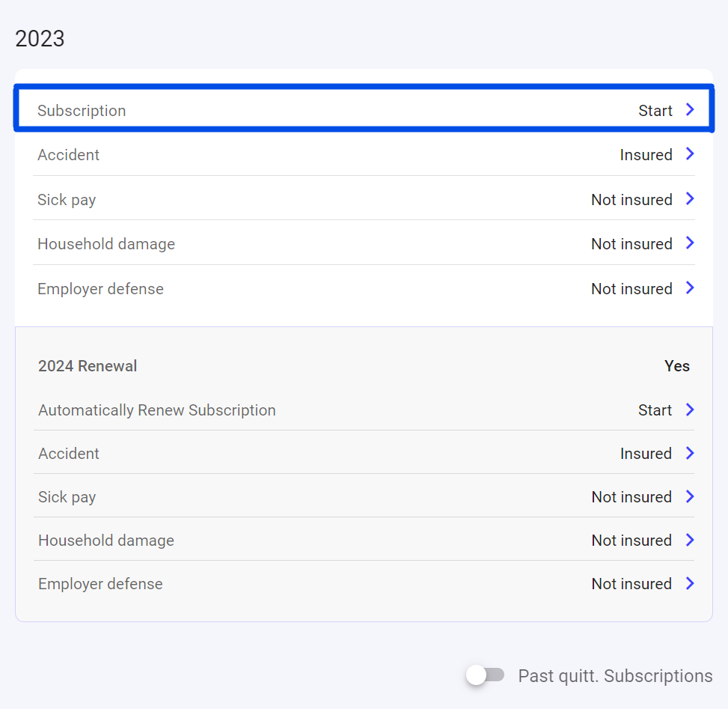The width and height of the screenshot is (728, 709).
Task: Click 2023 Sick pay 'Not insured' status
Action: click(x=631, y=200)
